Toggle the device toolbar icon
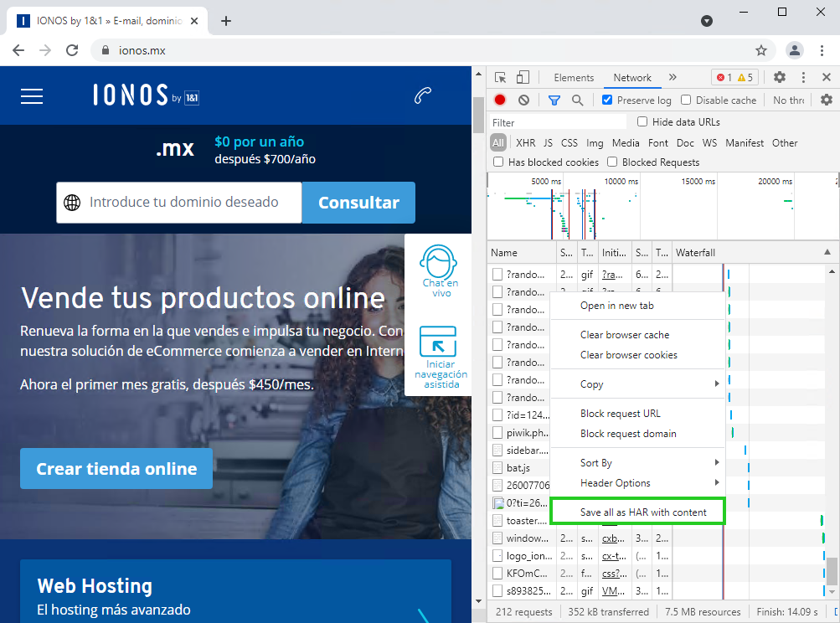Viewport: 840px width, 623px height. (x=523, y=78)
